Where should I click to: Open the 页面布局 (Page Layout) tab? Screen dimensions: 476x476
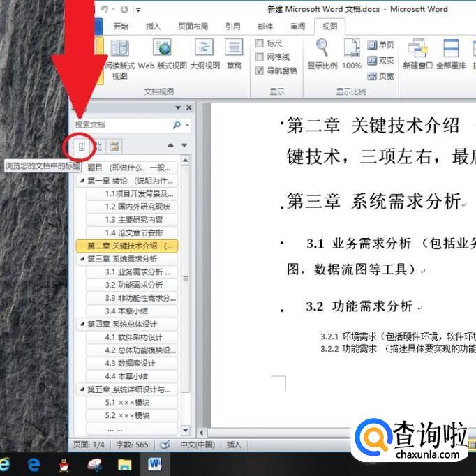[x=193, y=27]
